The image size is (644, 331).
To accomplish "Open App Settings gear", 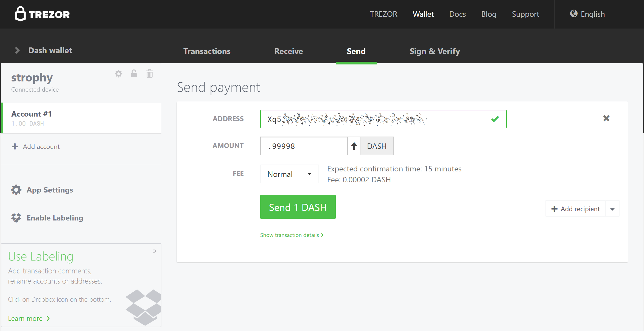I will click(16, 190).
